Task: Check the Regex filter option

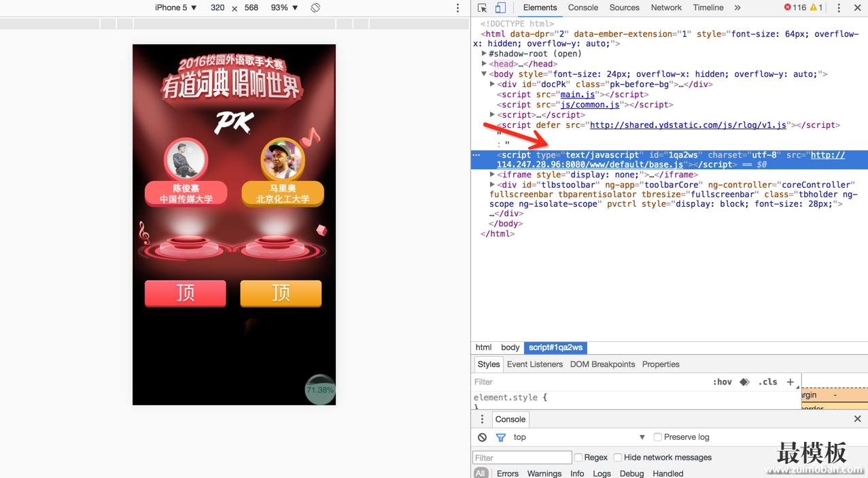Action: click(x=578, y=458)
